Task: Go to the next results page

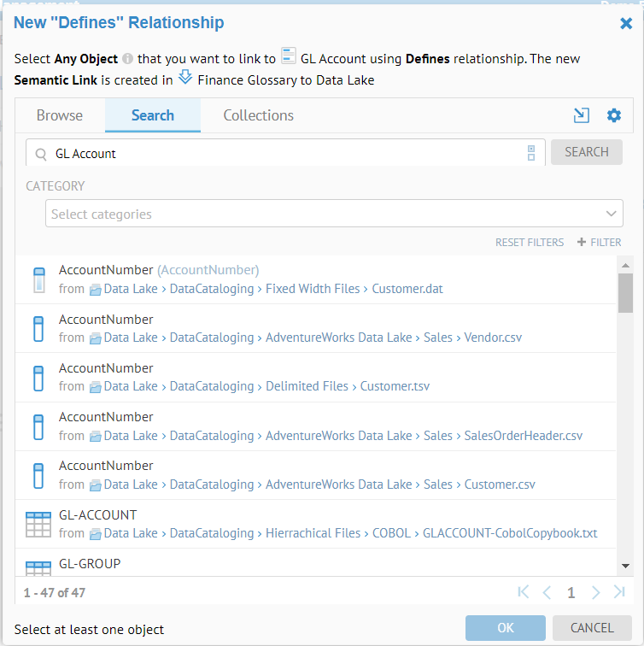Action: coord(595,592)
